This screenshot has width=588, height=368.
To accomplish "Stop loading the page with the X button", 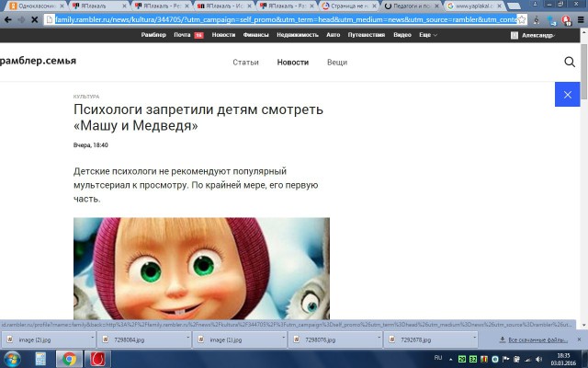I will click(35, 19).
